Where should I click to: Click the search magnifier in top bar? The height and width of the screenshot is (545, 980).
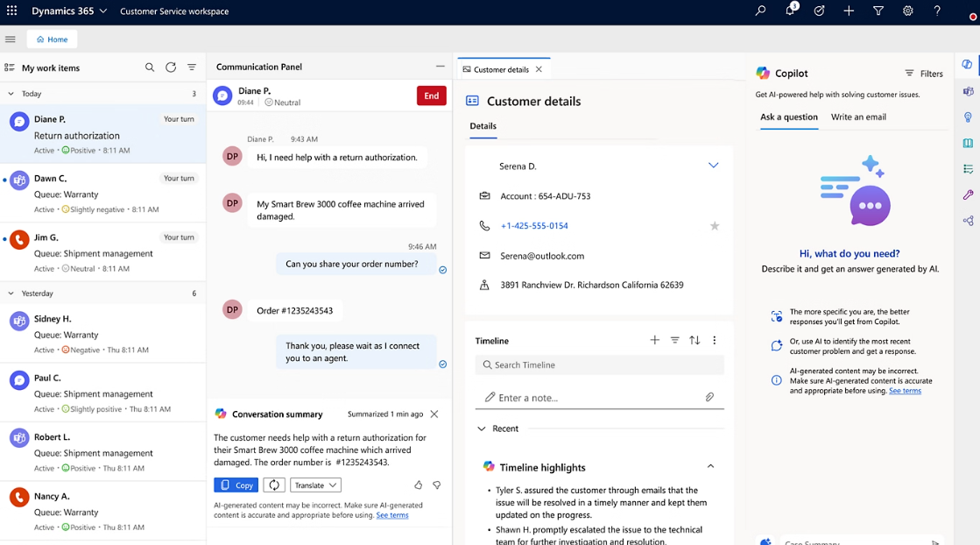pyautogui.click(x=760, y=11)
